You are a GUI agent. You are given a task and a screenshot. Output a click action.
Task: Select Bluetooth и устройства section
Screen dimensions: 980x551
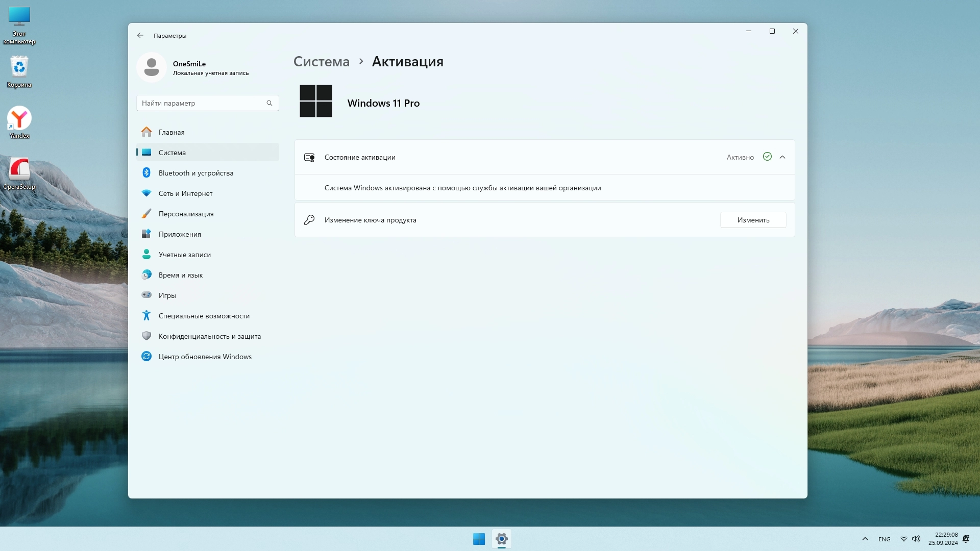[195, 173]
